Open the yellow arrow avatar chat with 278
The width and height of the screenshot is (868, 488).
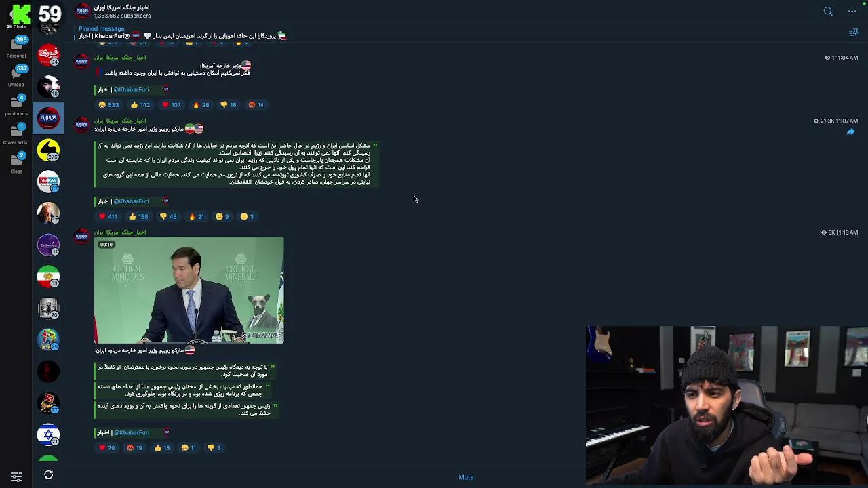point(48,150)
